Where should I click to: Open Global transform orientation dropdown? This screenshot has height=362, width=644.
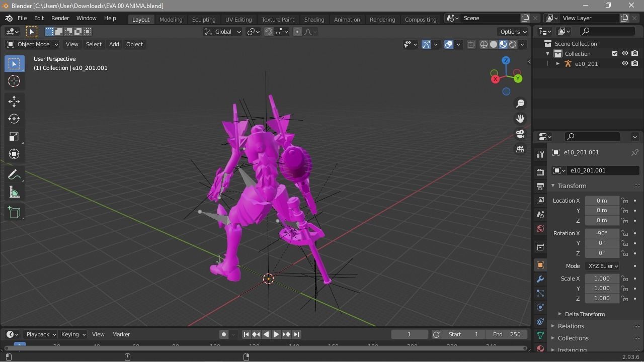click(x=222, y=32)
